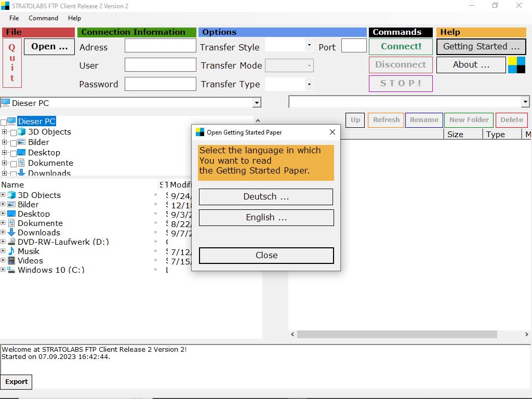
Task: Click the Desktop icon in the file list
Action: point(11,214)
